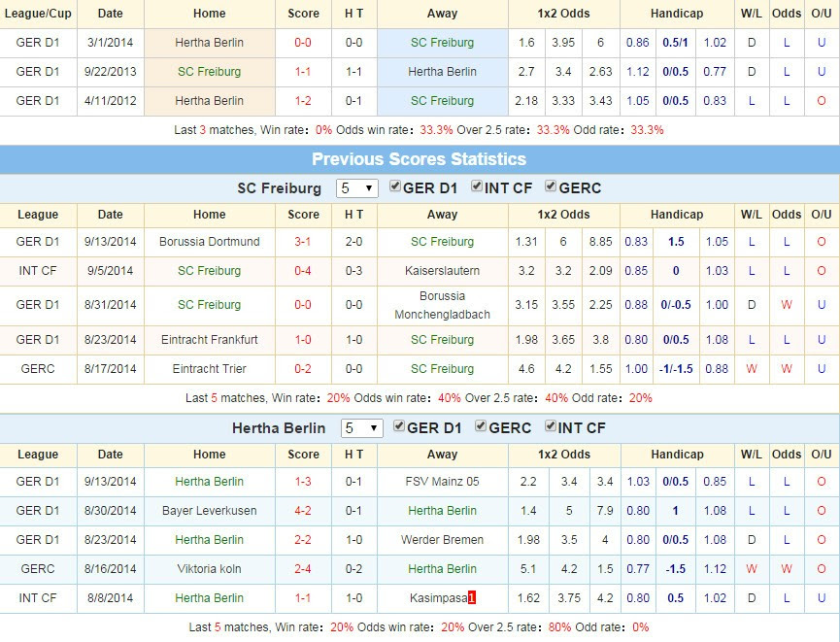The height and width of the screenshot is (642, 840).
Task: Click handicap -1/-1.5 in Eintracht Trier row
Action: (676, 369)
